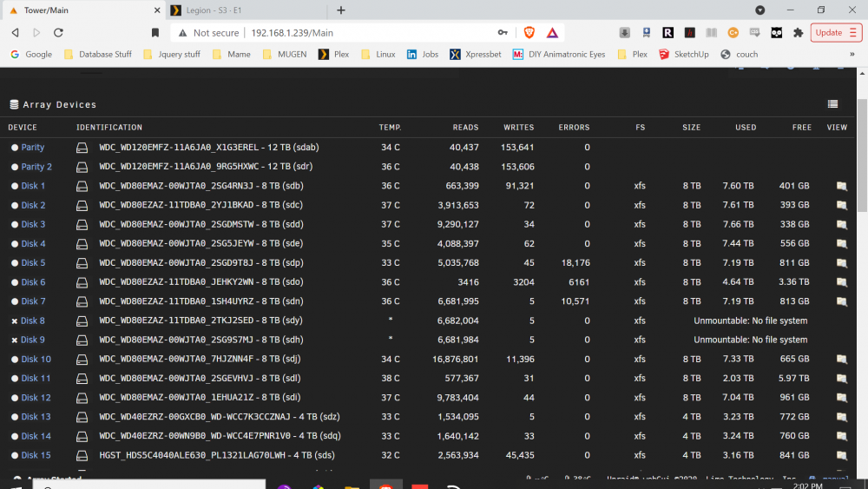The image size is (868, 489).
Task: Click the drive icon for Disk 13
Action: pyautogui.click(x=82, y=417)
